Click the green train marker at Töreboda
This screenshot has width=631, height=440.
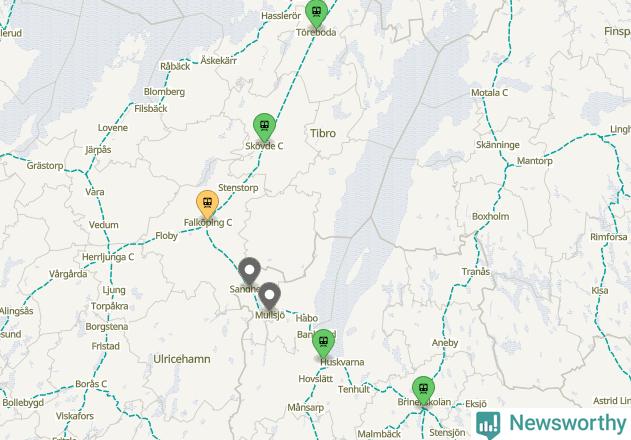point(316,13)
